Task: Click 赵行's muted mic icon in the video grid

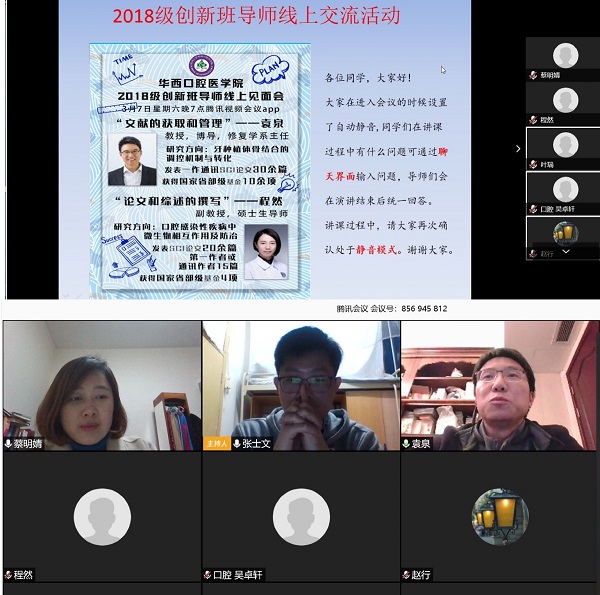Action: point(407,575)
